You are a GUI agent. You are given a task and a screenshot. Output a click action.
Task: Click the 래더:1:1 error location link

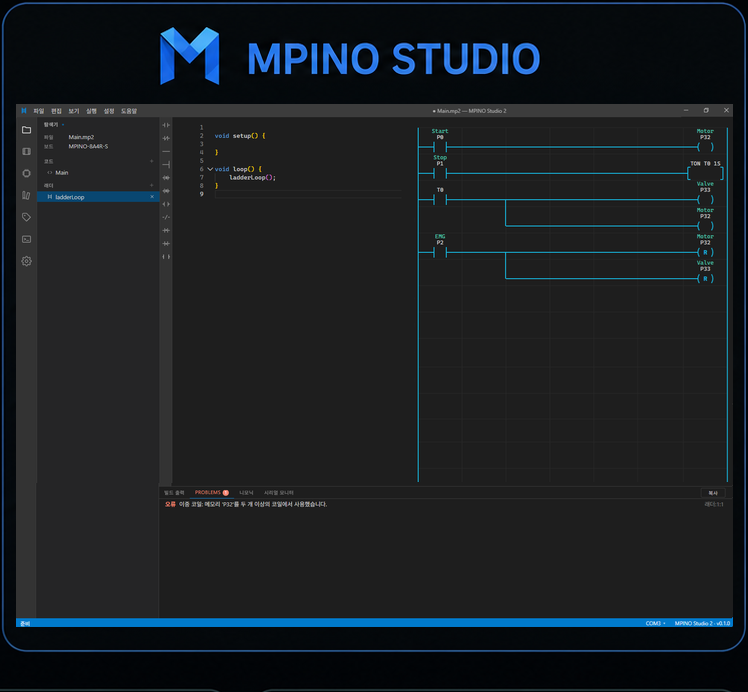[x=714, y=504]
